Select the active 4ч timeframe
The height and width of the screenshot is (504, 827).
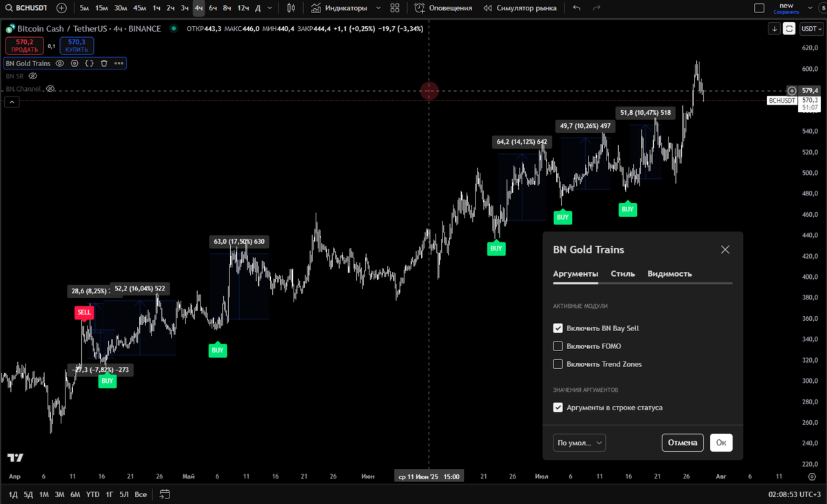point(198,8)
